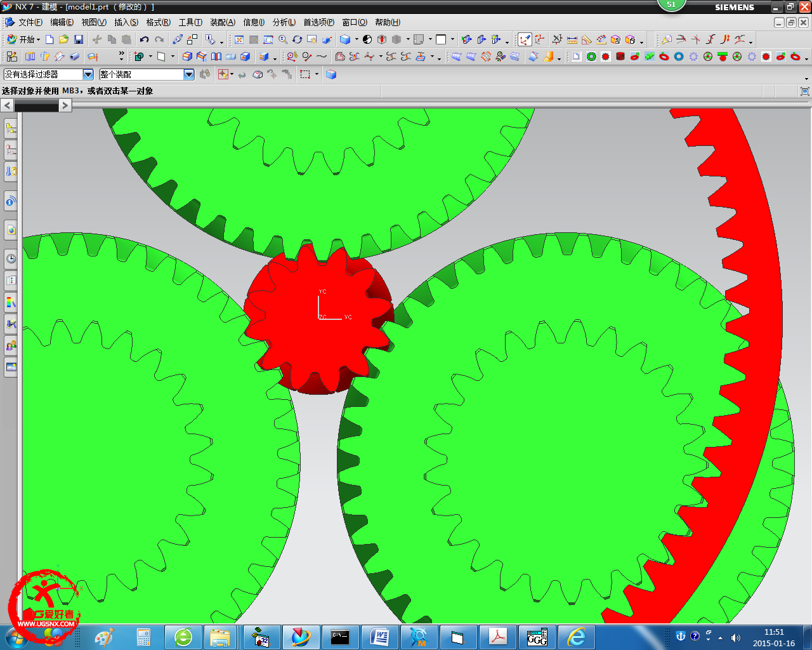Expand gear toolbar options arrow
This screenshot has width=812, height=650.
pos(806,59)
